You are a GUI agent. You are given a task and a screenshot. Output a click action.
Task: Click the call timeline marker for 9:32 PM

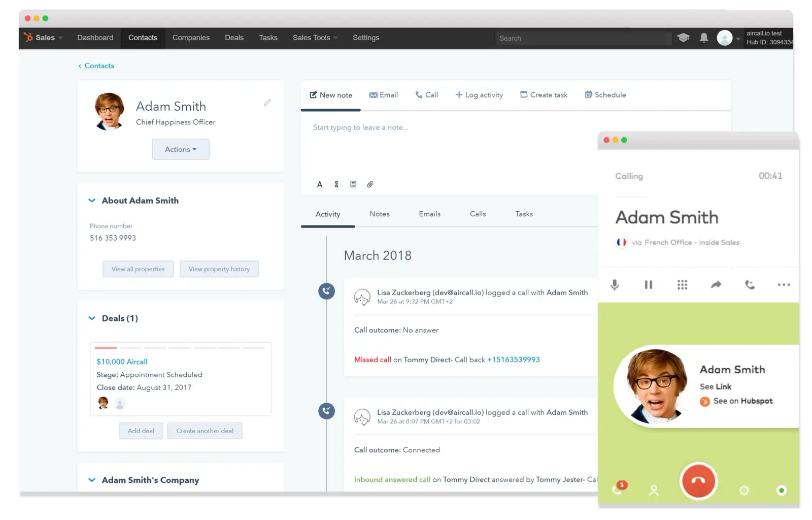[326, 291]
